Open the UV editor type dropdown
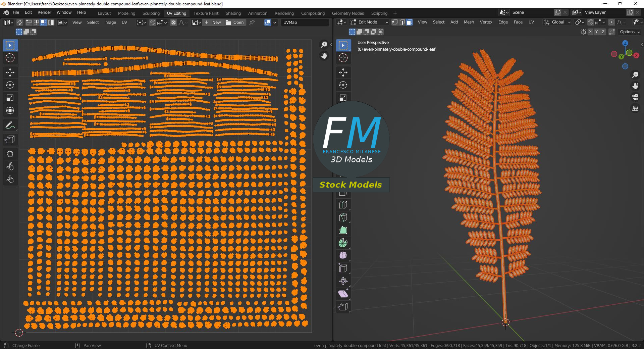Screen dimensions: 644x349 point(8,22)
